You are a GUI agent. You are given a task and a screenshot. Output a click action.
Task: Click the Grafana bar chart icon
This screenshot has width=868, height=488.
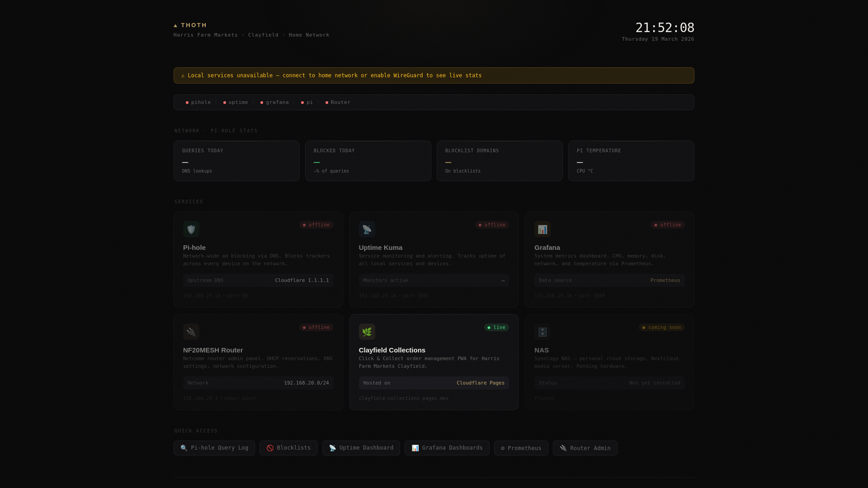tap(542, 229)
